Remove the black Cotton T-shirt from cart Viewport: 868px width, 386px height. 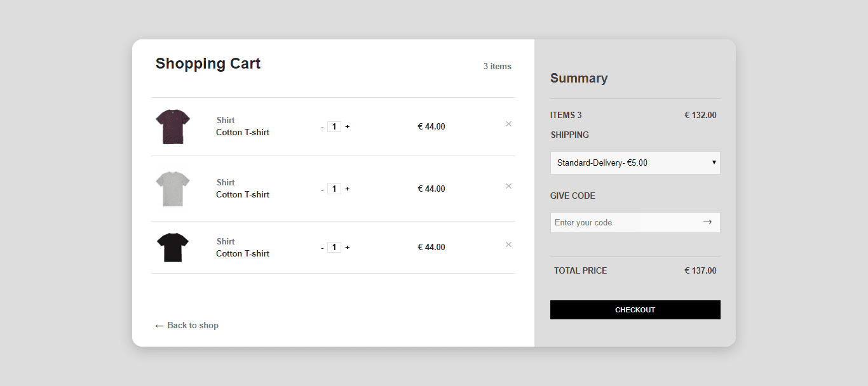coord(508,244)
